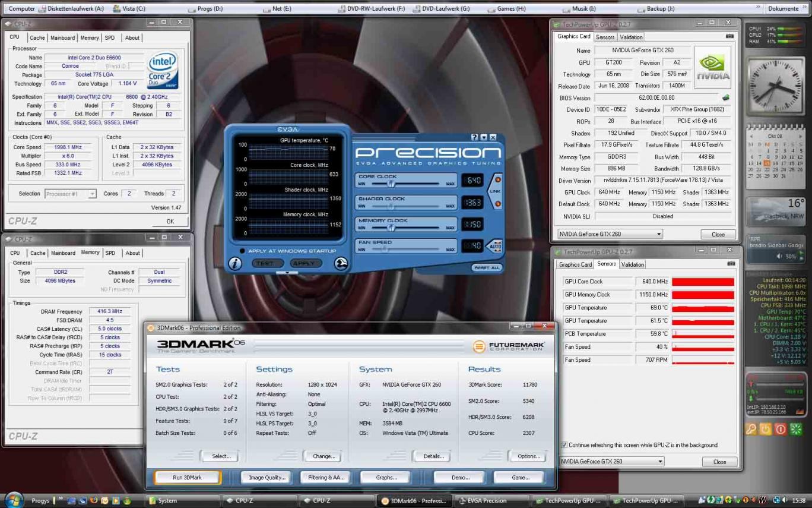Open Graphics Card tab in lower GPU-Z window
812x508 pixels.
pos(575,264)
